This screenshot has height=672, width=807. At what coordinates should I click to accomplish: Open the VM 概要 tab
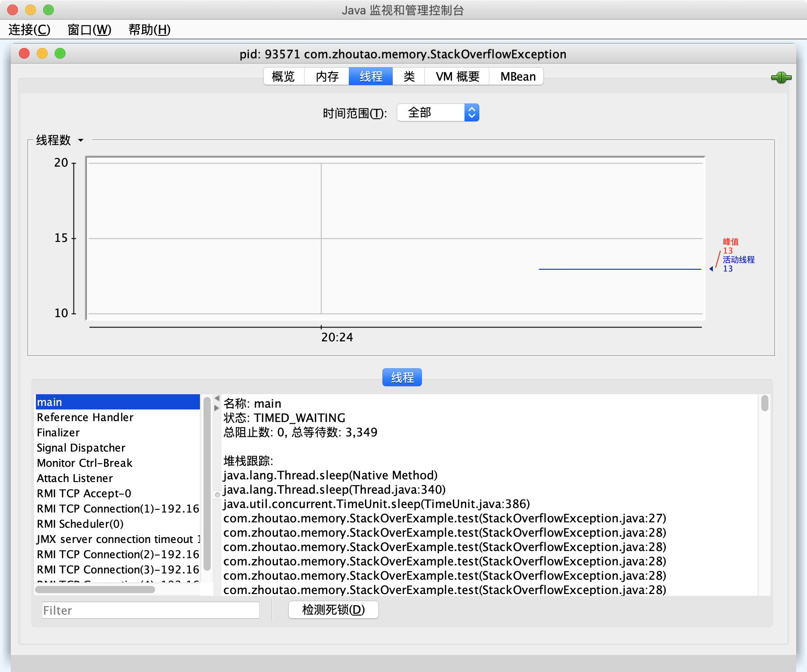[x=457, y=77]
